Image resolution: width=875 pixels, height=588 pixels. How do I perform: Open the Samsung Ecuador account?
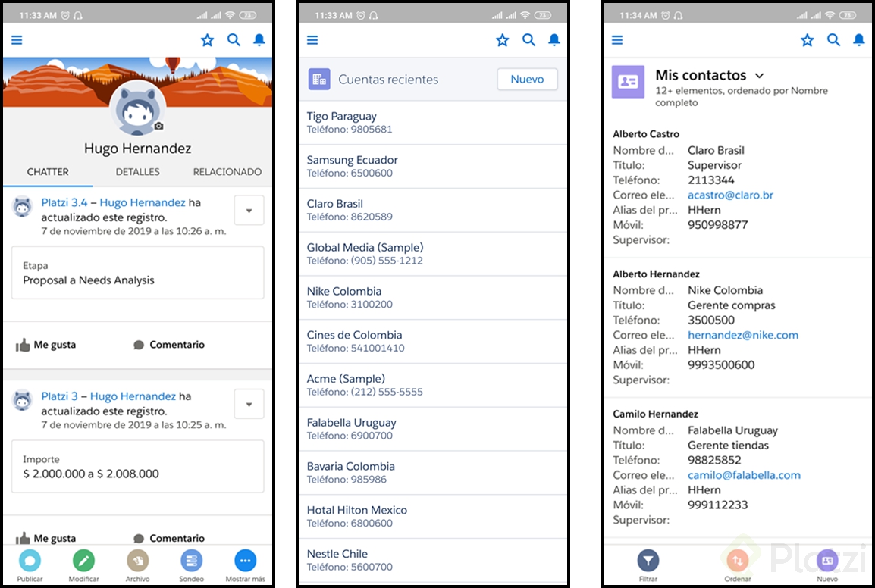432,166
